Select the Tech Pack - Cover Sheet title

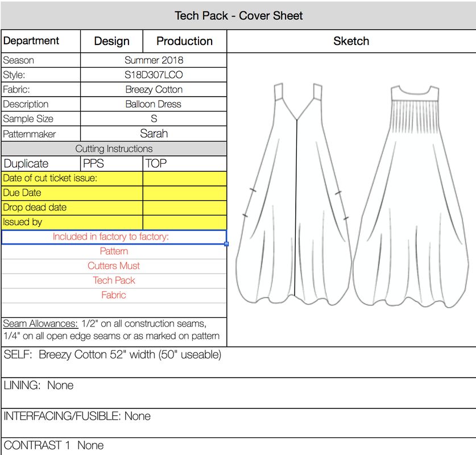click(x=238, y=15)
